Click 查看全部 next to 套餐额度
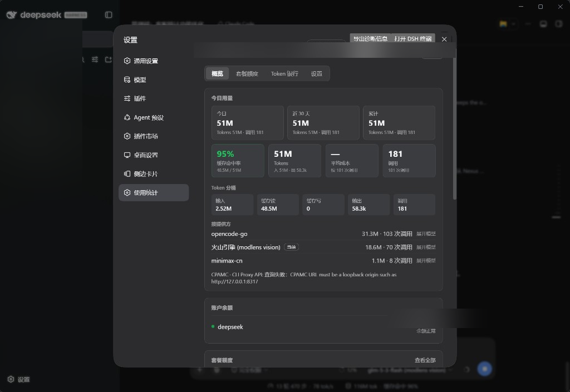Viewport: 570px width, 392px height. 425,360
